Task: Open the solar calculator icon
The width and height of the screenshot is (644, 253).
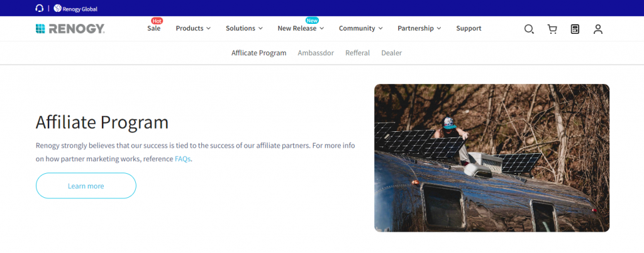Action: (575, 29)
